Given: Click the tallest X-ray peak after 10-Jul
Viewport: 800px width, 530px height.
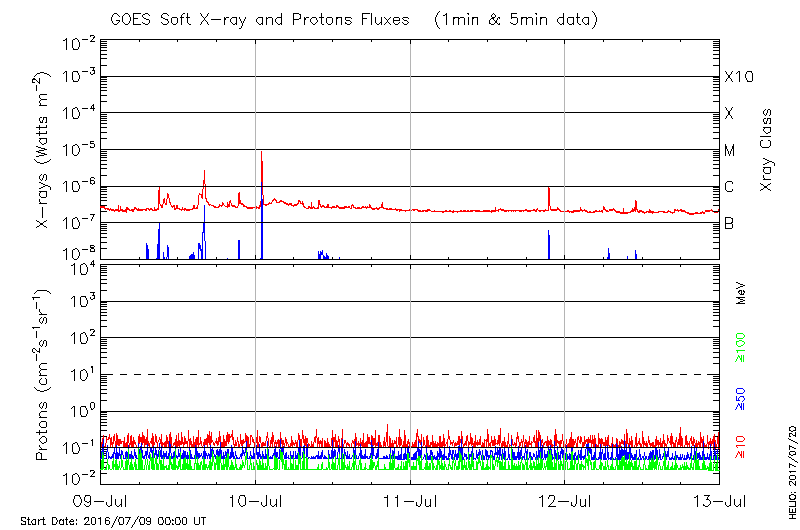Looking at the screenshot, I should pyautogui.click(x=261, y=154).
